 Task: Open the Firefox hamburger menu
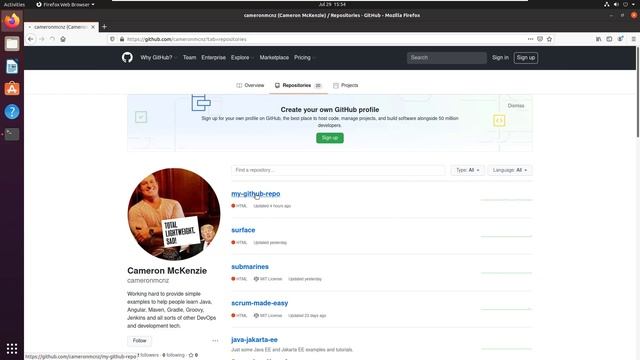(633, 39)
